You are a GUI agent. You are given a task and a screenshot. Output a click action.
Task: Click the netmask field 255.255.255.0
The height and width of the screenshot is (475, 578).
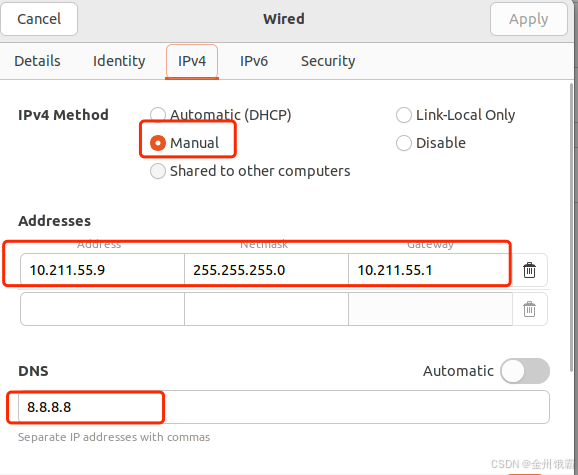pyautogui.click(x=266, y=270)
